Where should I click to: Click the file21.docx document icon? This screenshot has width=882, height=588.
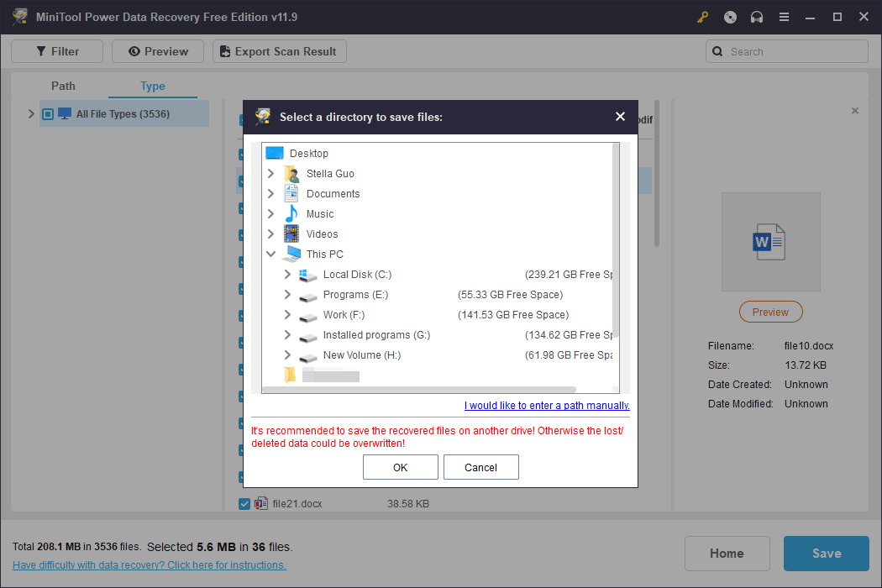pos(260,504)
